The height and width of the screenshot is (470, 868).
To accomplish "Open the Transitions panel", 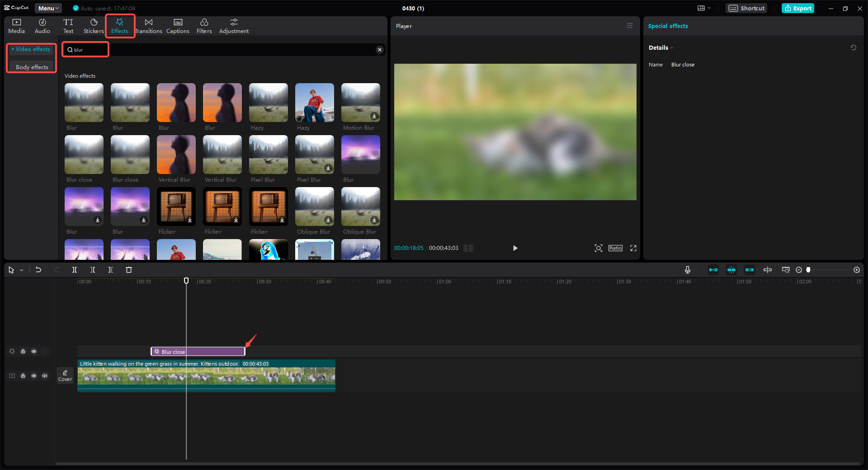I will [148, 25].
